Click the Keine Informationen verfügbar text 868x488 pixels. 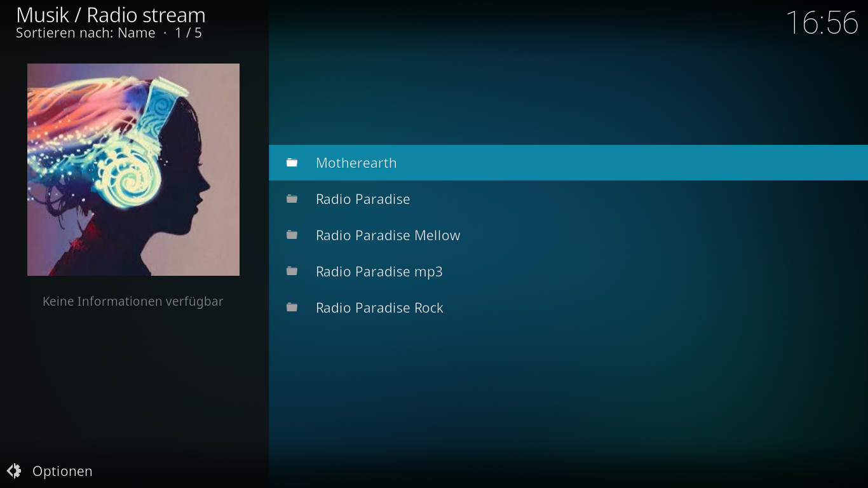(133, 301)
